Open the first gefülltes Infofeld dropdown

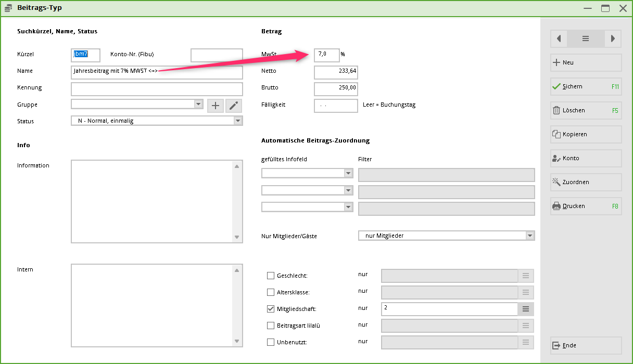348,173
